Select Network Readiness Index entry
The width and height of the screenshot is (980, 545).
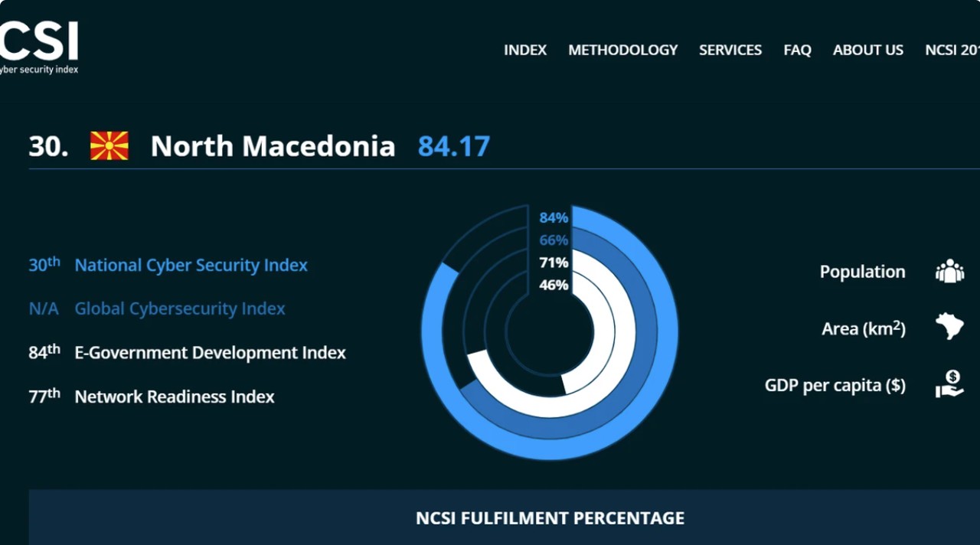175,397
